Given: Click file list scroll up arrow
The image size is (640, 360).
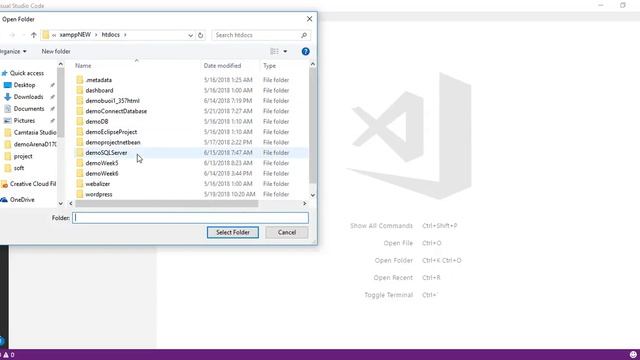Looking at the screenshot, I should coord(313,64).
